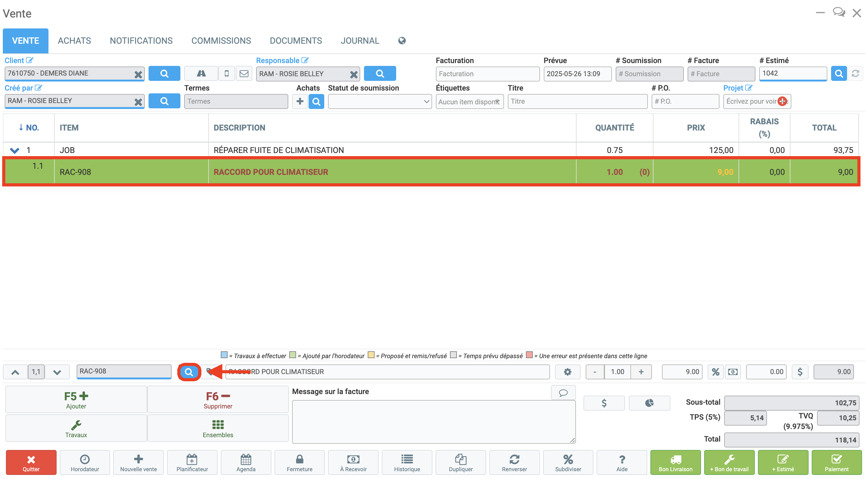Click the mobile phone icon for client
Image resolution: width=868 pixels, height=479 pixels.
(227, 73)
